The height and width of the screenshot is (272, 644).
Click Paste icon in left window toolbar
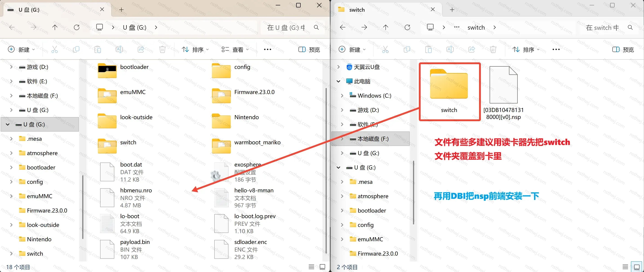click(98, 49)
